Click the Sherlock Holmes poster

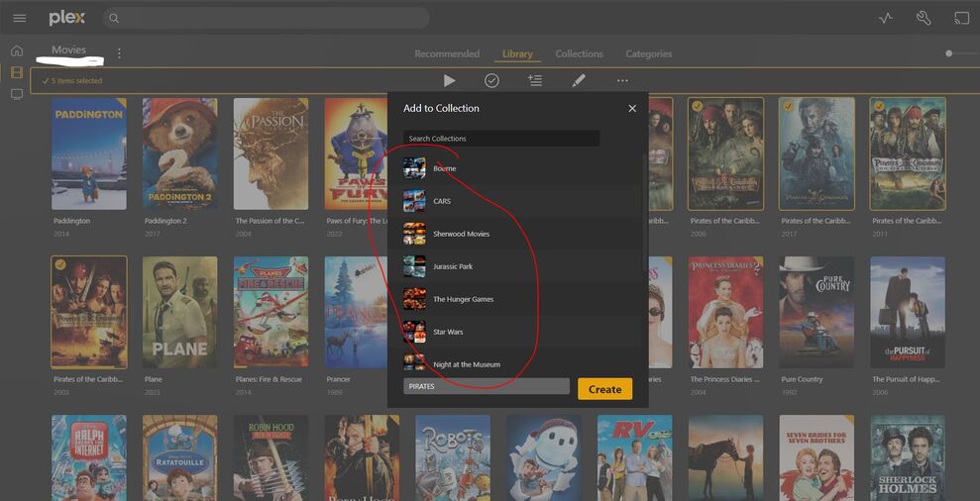[908, 457]
